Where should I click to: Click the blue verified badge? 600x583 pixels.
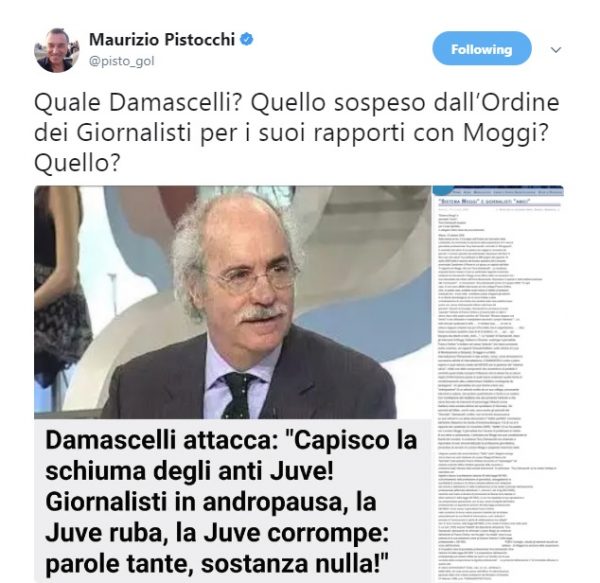(x=247, y=39)
